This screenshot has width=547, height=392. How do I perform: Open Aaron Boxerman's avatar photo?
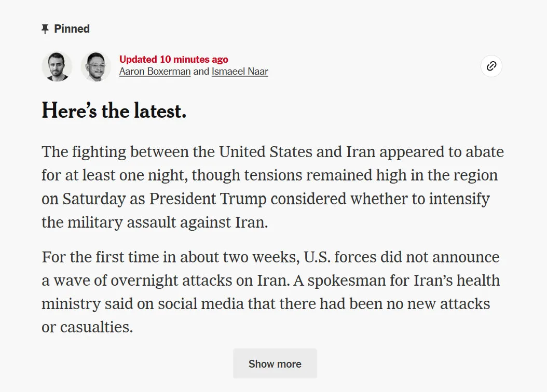coord(57,66)
